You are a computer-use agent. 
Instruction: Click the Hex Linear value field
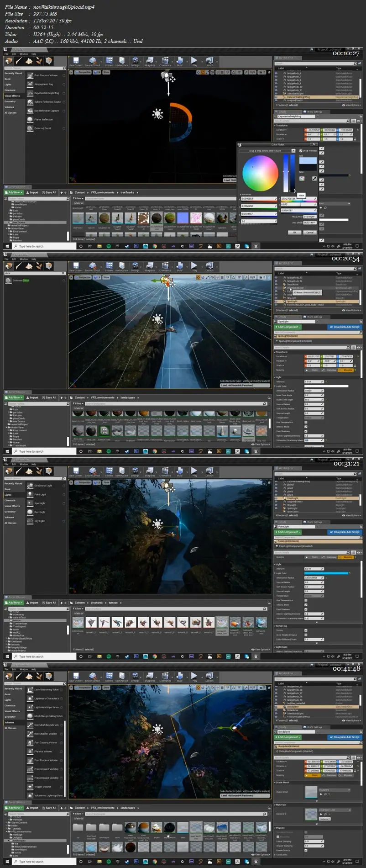310,217
